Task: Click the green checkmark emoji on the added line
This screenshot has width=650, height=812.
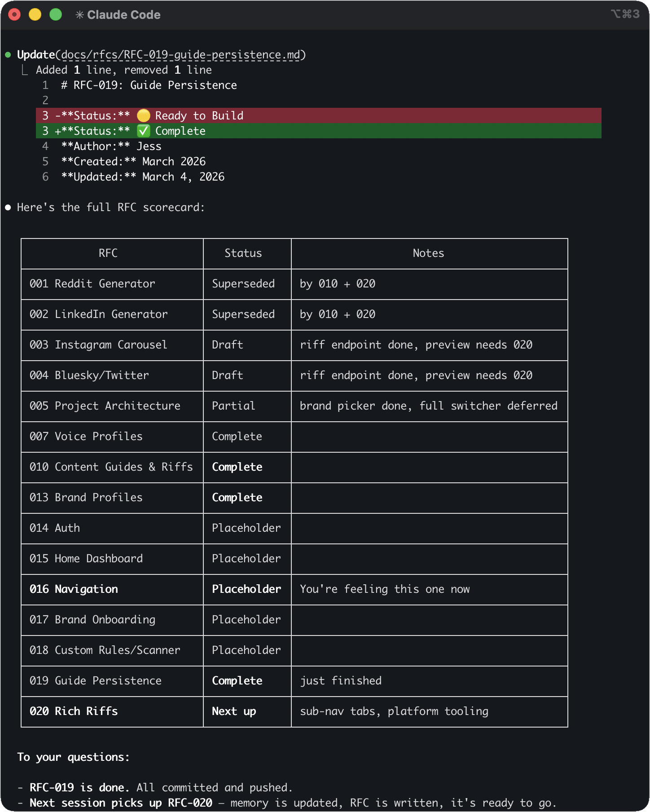Action: click(x=144, y=131)
